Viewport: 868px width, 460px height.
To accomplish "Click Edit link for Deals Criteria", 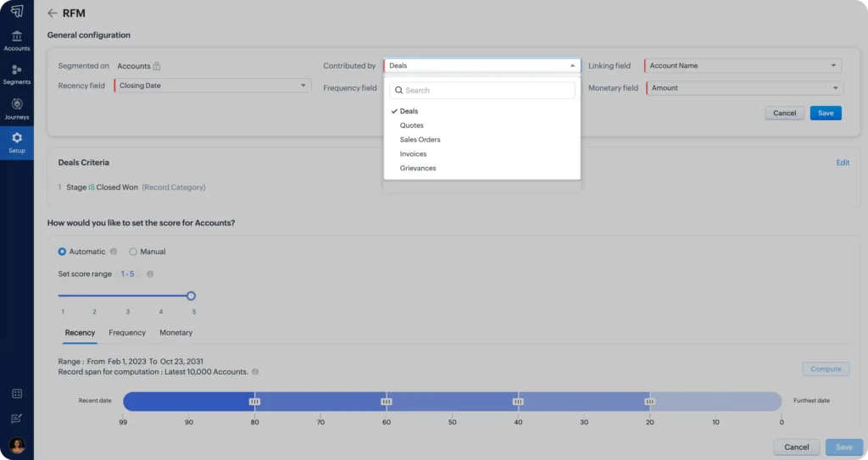I will pyautogui.click(x=843, y=163).
